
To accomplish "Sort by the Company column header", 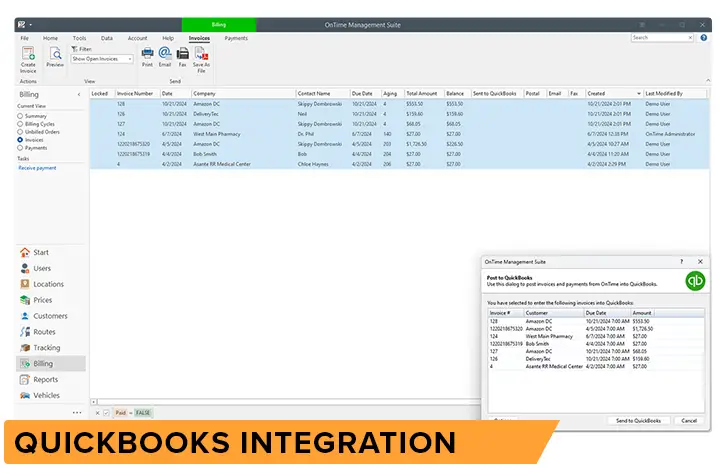I will 243,93.
